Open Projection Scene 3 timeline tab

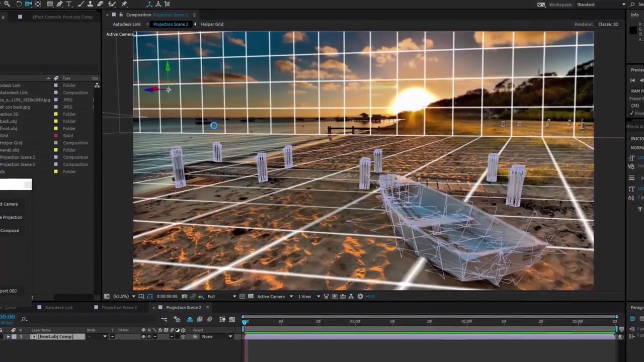[x=119, y=307]
